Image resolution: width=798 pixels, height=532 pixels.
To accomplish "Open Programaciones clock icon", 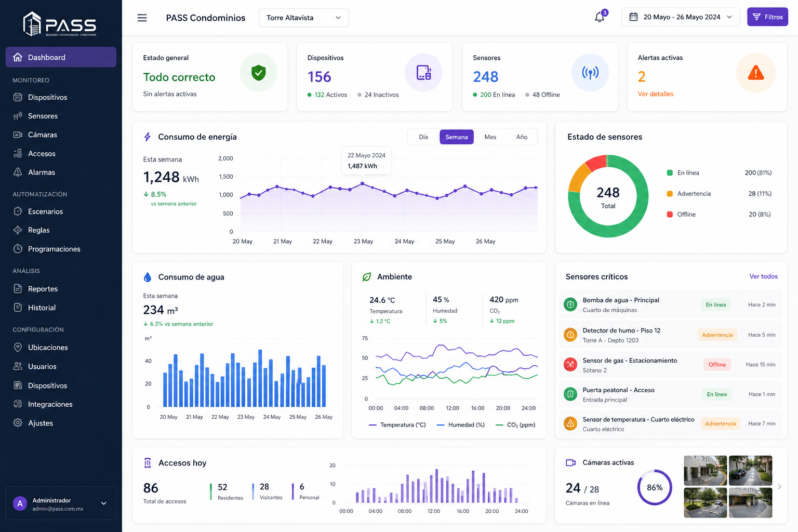I will coord(18,249).
